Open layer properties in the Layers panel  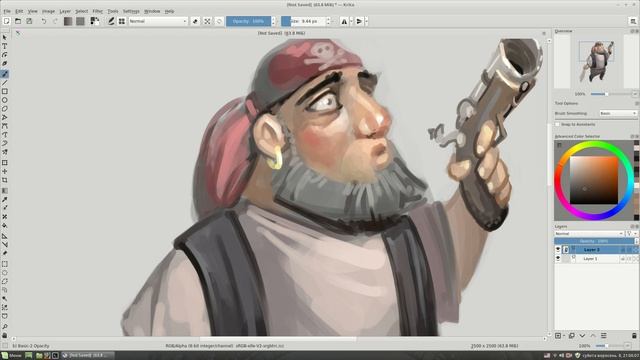point(603,336)
